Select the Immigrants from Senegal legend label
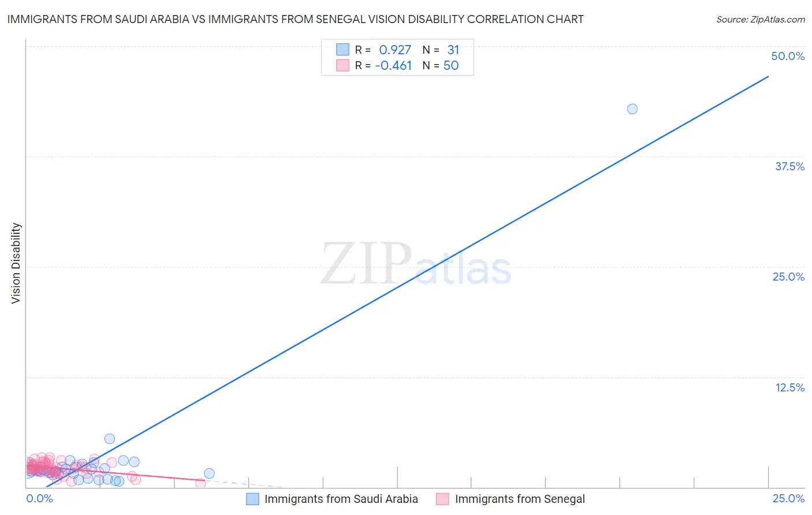812x515 pixels. click(x=520, y=499)
